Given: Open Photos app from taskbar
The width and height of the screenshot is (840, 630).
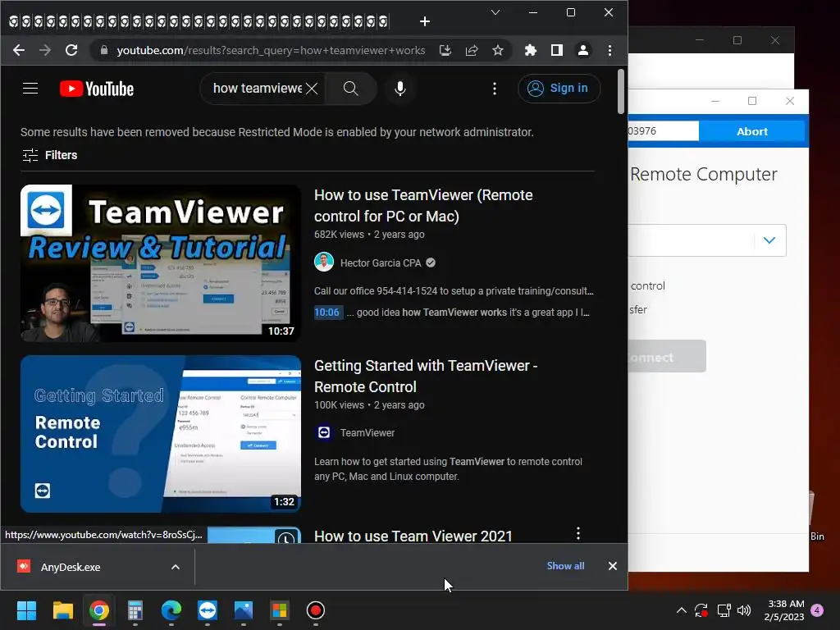Looking at the screenshot, I should (243, 610).
